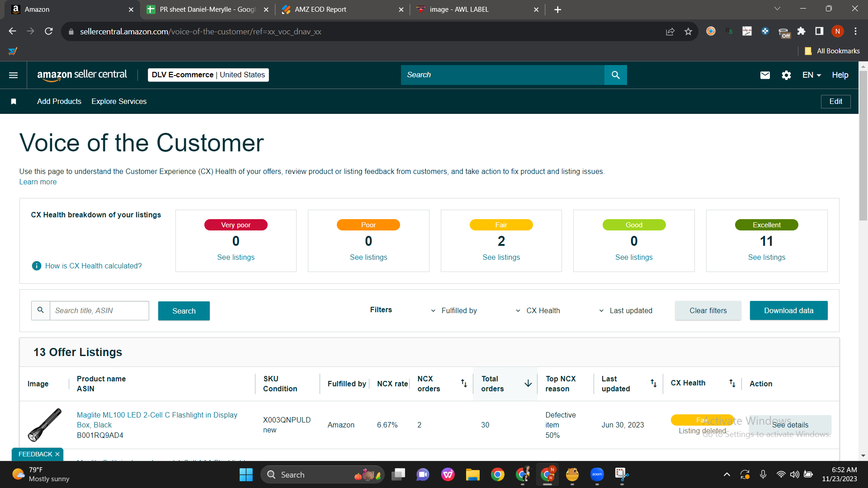
Task: Go back with the browser back arrow
Action: 12,31
